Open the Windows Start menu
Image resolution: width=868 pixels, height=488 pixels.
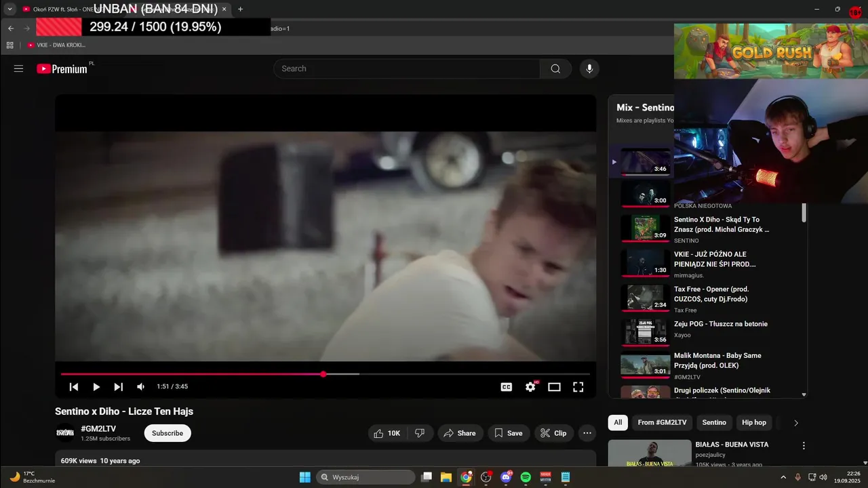pyautogui.click(x=304, y=477)
